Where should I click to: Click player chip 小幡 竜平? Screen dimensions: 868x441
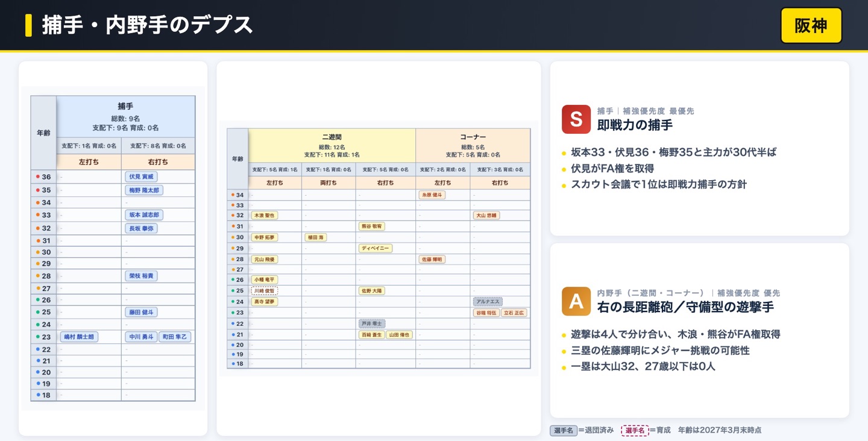pos(265,280)
